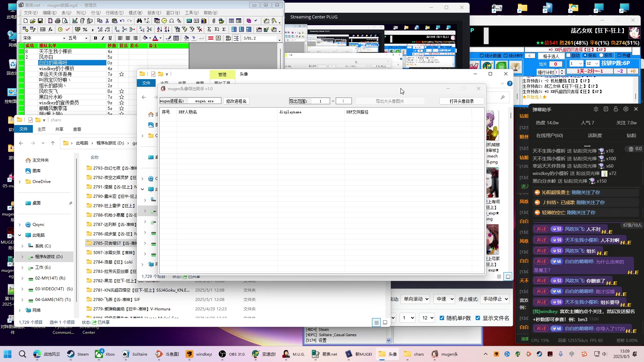The image size is (644, 362).
Task: Click the binoculars Find icon in 易表.net
Action: [x=139, y=21]
